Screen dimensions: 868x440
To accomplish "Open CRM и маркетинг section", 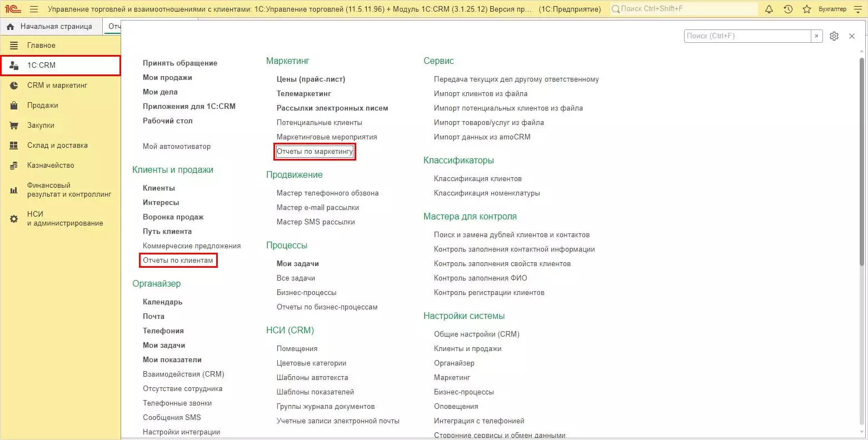I will click(x=60, y=85).
